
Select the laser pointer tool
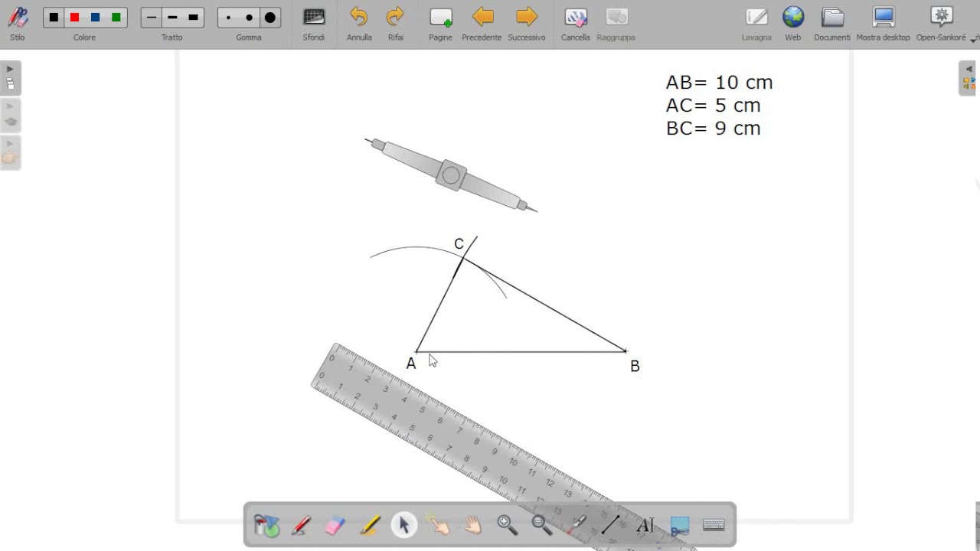click(x=577, y=525)
